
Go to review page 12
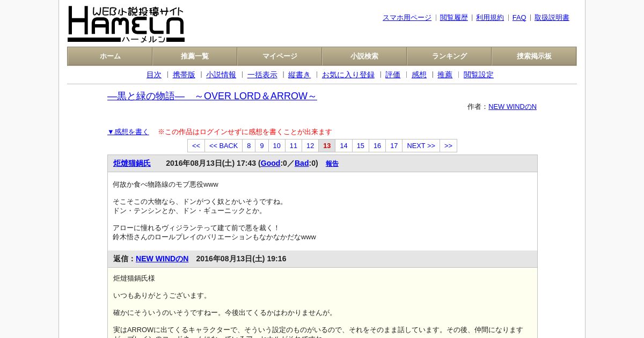(310, 146)
